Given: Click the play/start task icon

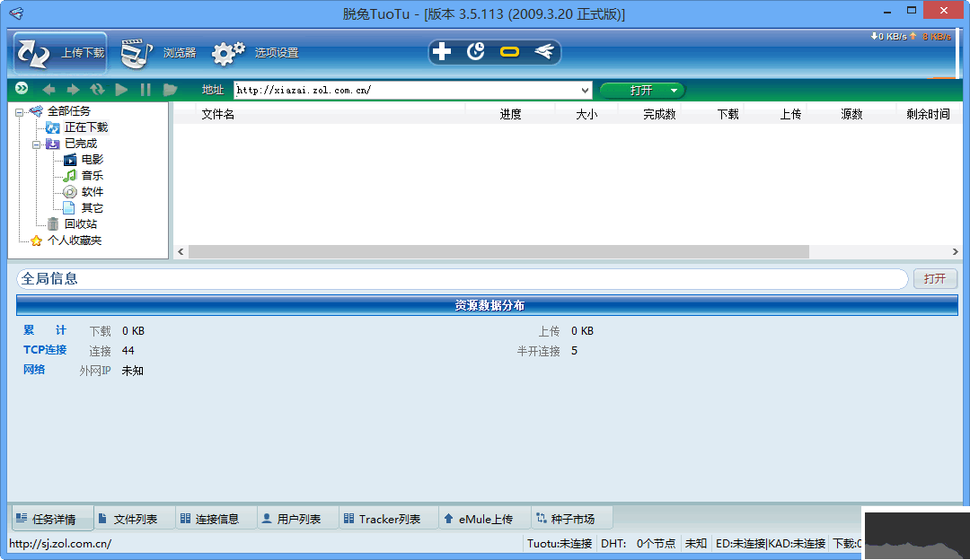Looking at the screenshot, I should tap(122, 91).
